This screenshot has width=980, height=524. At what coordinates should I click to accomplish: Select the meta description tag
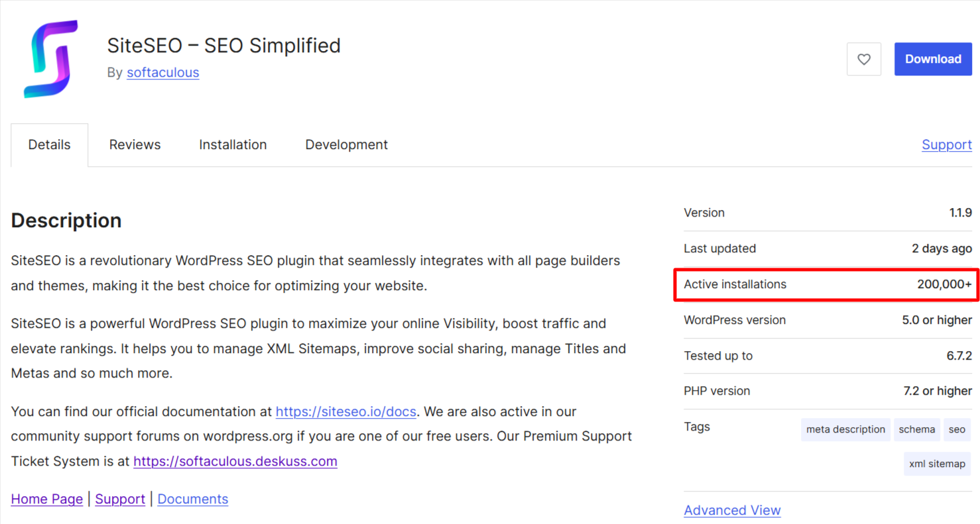pyautogui.click(x=845, y=429)
